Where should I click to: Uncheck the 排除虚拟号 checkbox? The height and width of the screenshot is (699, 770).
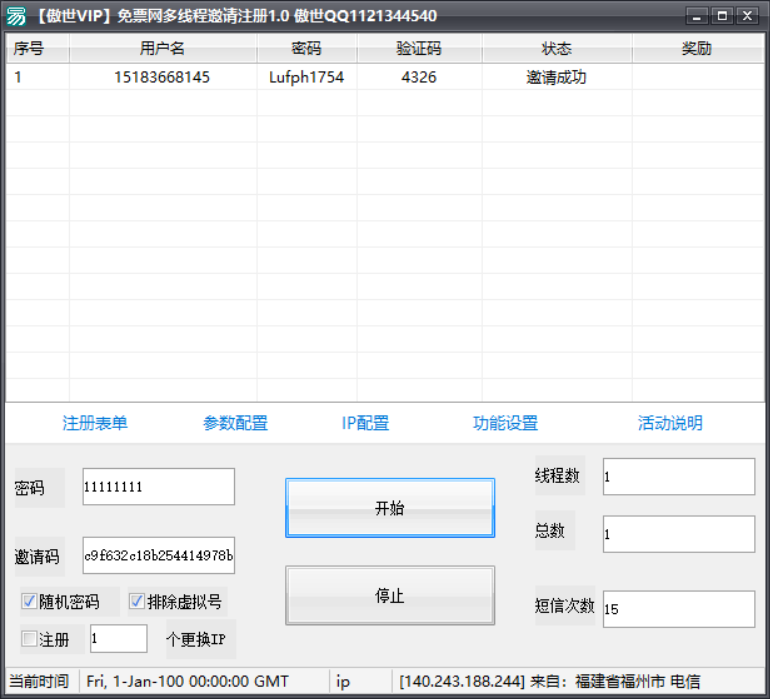[x=137, y=601]
